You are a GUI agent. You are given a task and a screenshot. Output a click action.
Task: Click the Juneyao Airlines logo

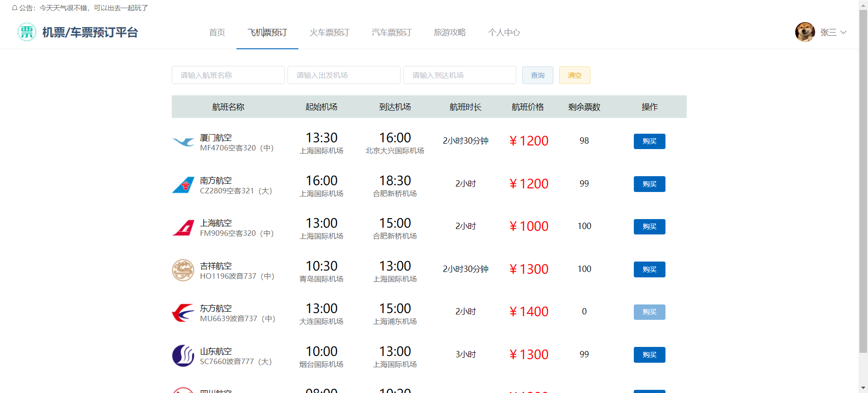click(183, 270)
